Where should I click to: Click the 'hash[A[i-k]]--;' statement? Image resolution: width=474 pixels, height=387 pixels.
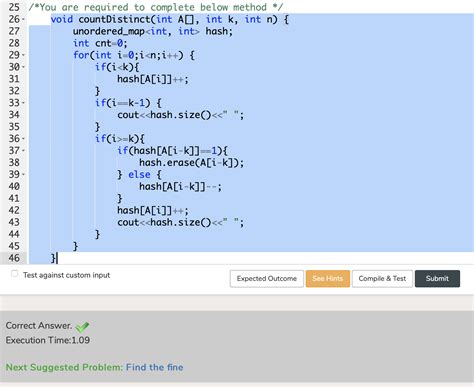[180, 187]
